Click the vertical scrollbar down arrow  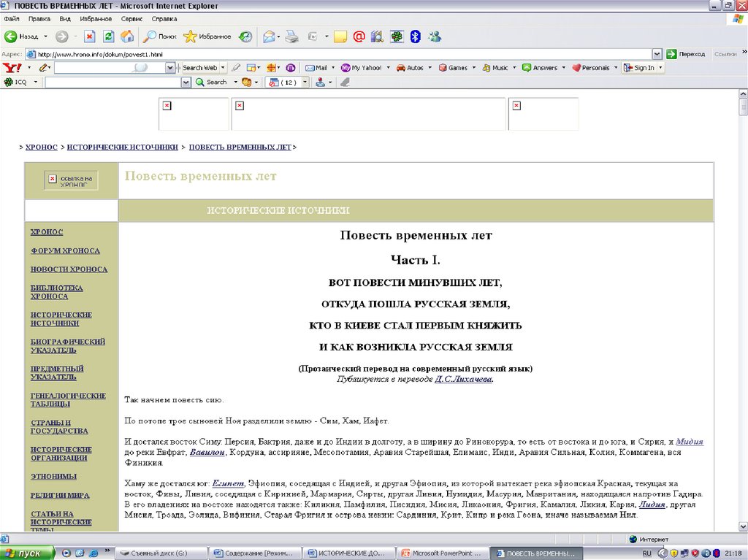[742, 527]
